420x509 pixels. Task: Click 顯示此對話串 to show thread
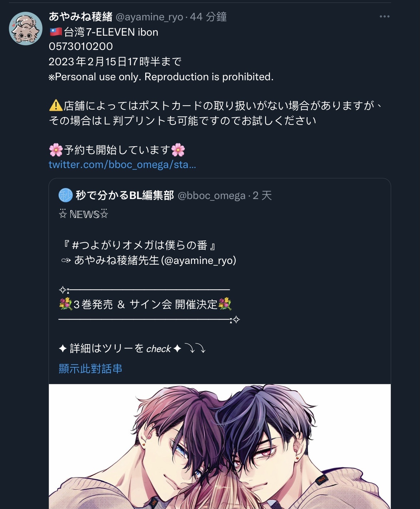pos(90,368)
